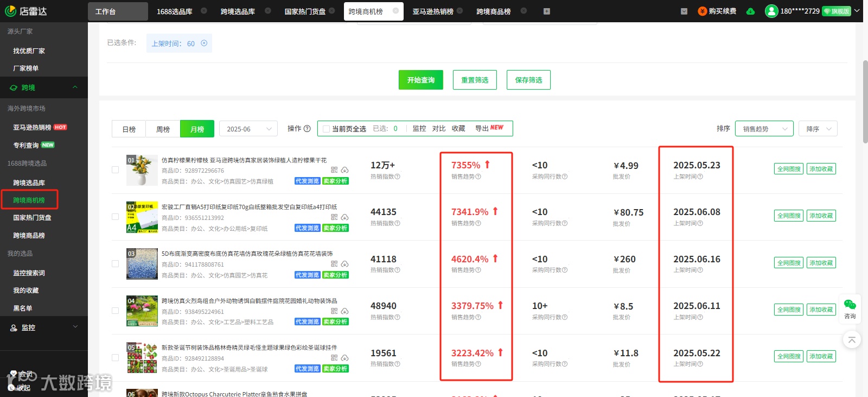Open the 销售趋势 sort dropdown
868x397 pixels.
pyautogui.click(x=764, y=129)
